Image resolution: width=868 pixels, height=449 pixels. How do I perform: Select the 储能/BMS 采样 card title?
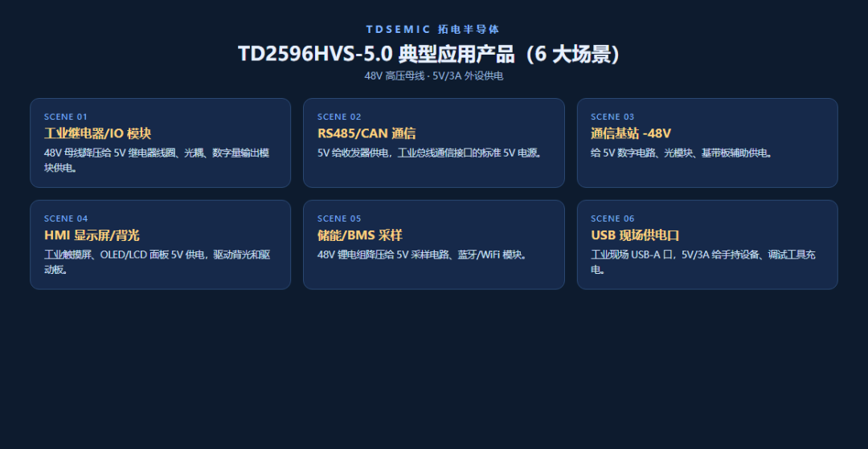coord(360,235)
